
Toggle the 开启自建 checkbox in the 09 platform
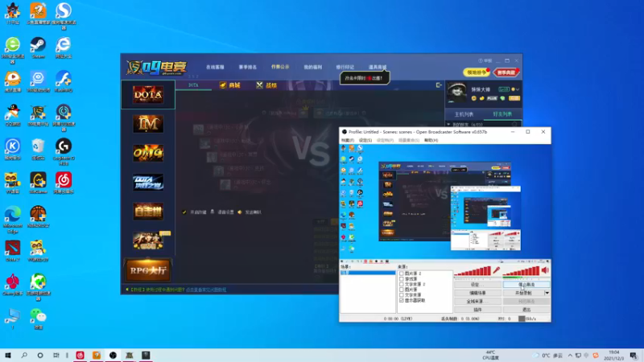click(184, 212)
